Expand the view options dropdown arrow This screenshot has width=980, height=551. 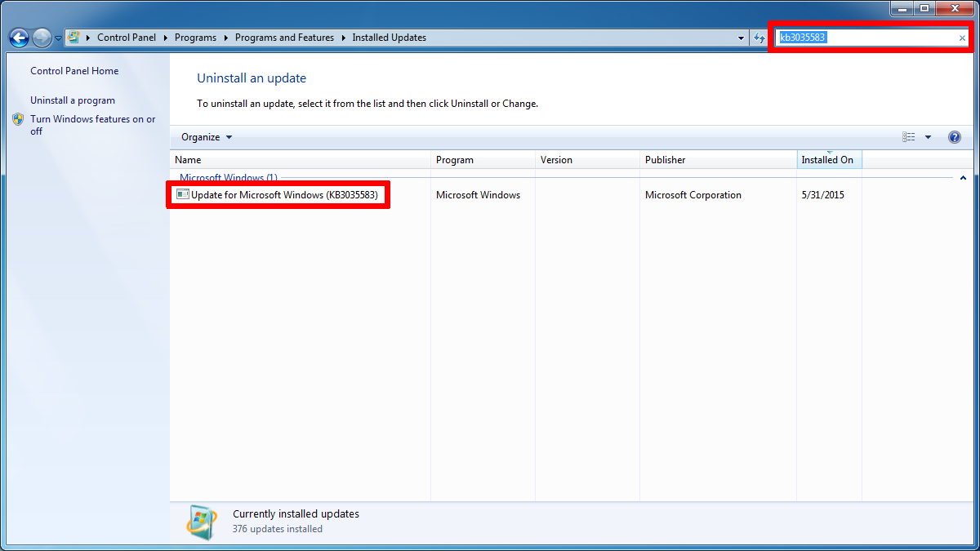(x=928, y=137)
